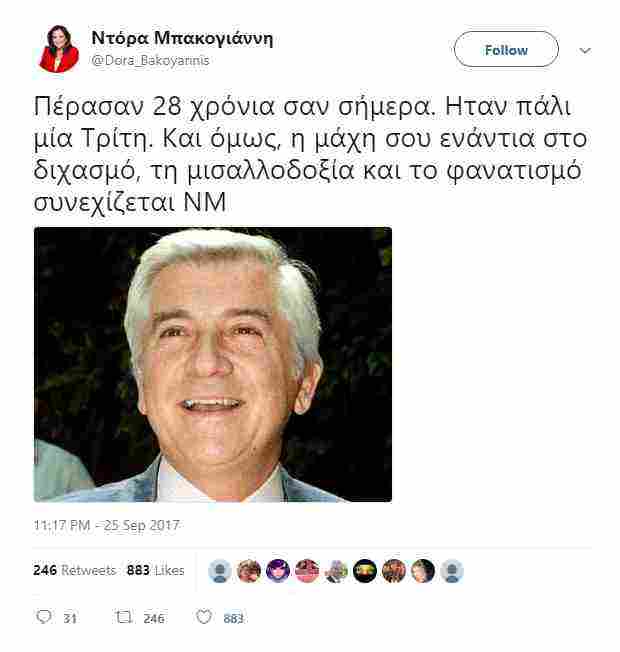The image size is (620, 652).
Task: Click the reply speech bubble icon
Action: (x=44, y=616)
